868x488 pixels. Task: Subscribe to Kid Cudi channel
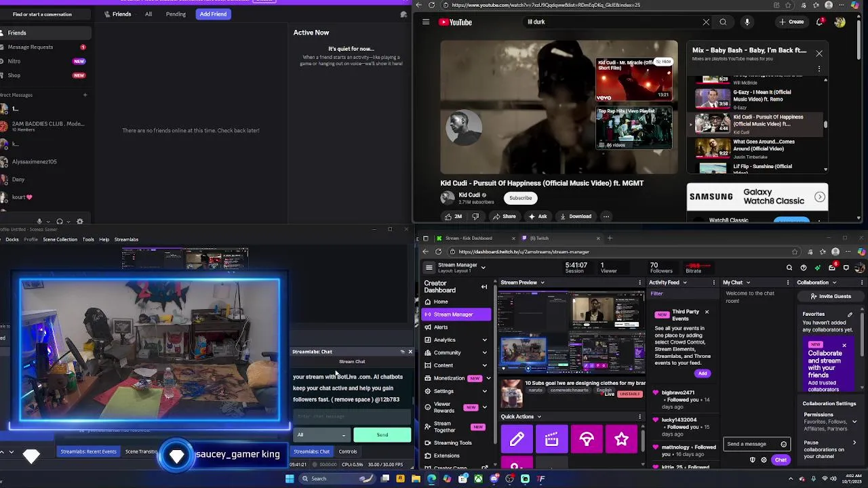[521, 198]
